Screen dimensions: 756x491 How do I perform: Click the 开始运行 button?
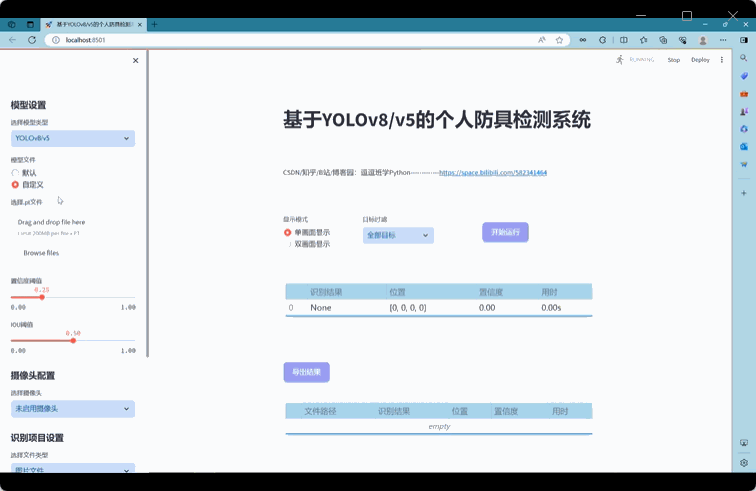tap(505, 232)
